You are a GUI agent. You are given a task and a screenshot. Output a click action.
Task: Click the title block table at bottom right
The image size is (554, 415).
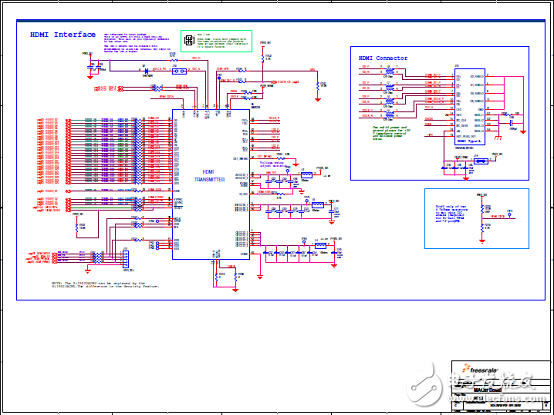501,386
